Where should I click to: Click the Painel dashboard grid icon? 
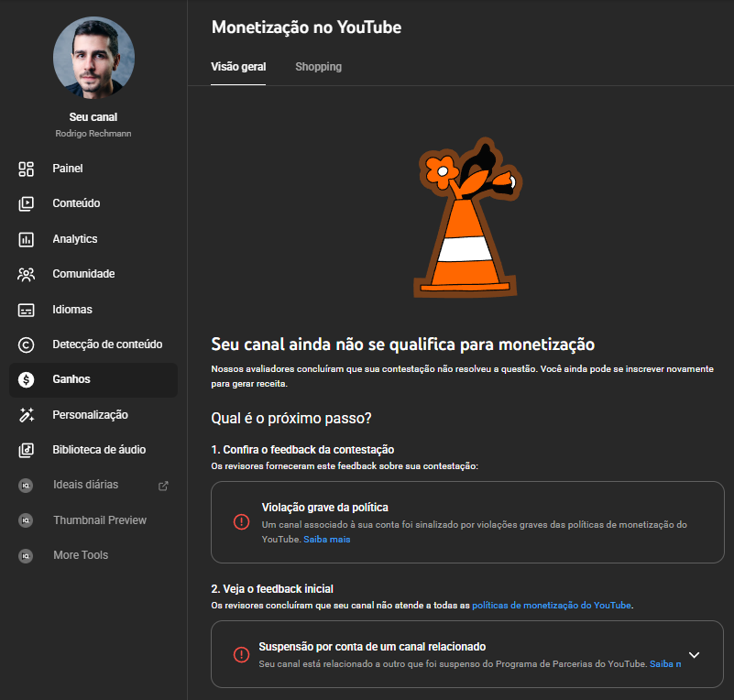pyautogui.click(x=26, y=169)
